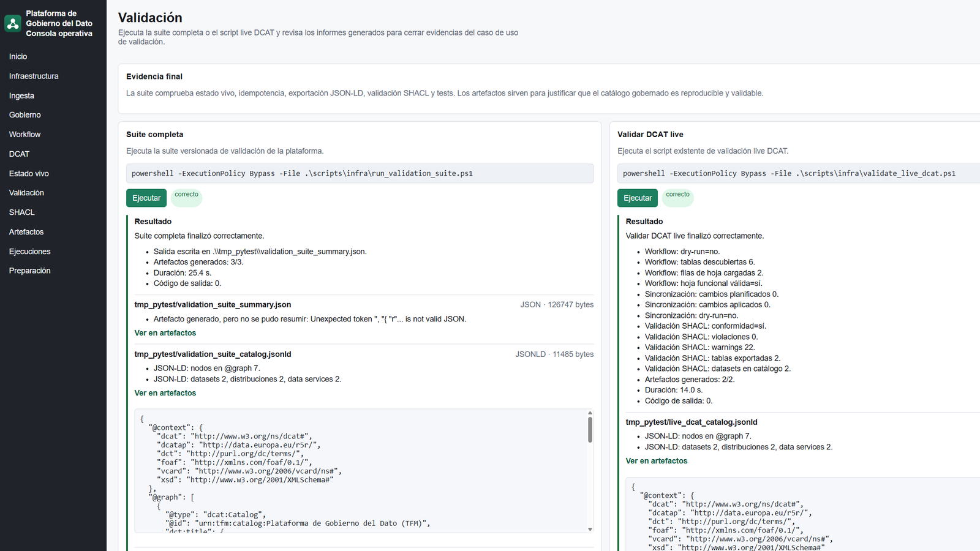Open Ver en artefactos for validation_suite_summary.json
980x551 pixels.
point(165,333)
